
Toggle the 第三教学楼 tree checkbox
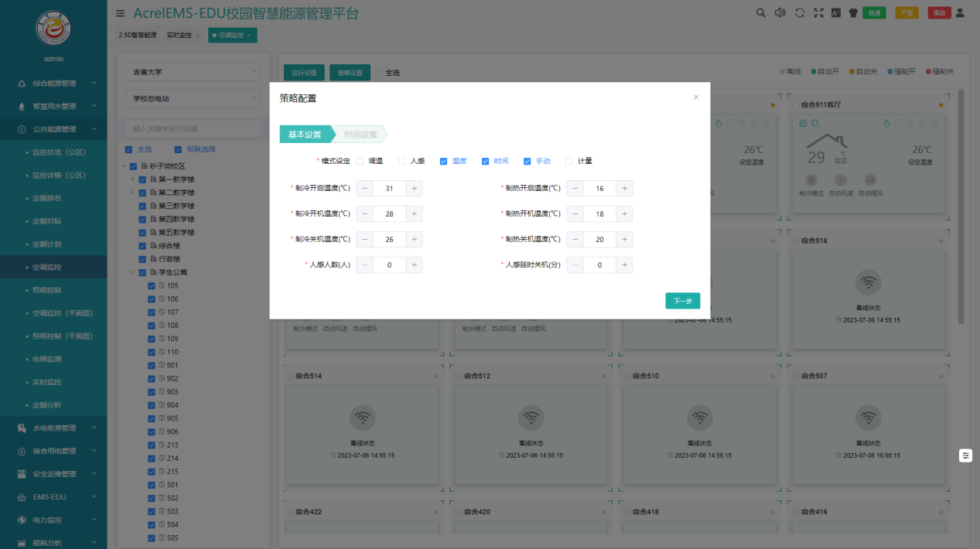coord(142,206)
